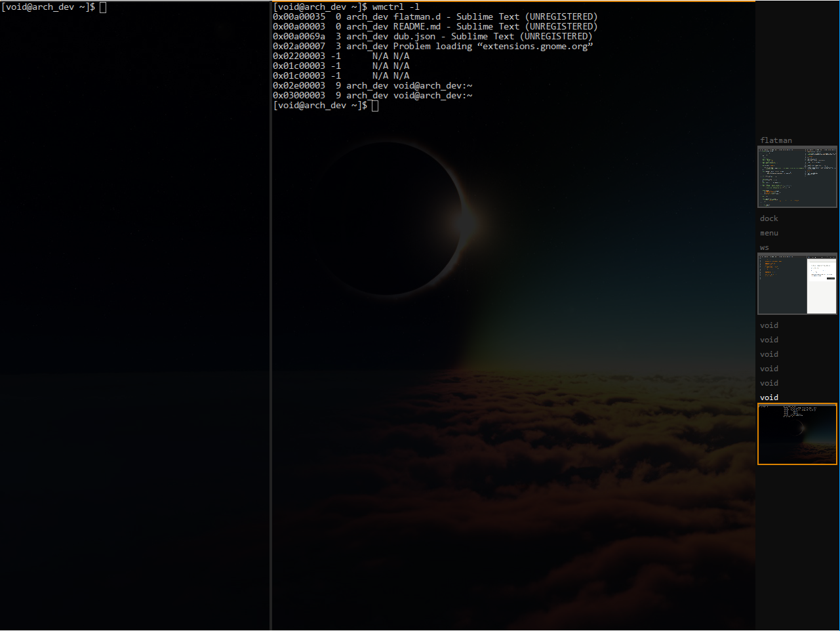This screenshot has height=631, width=840.
Task: Select the "ws" workspace label
Action: [764, 247]
